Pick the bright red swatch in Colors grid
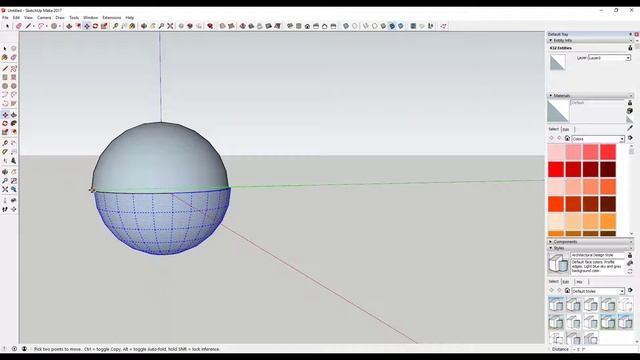The width and height of the screenshot is (640, 360). pos(556,169)
